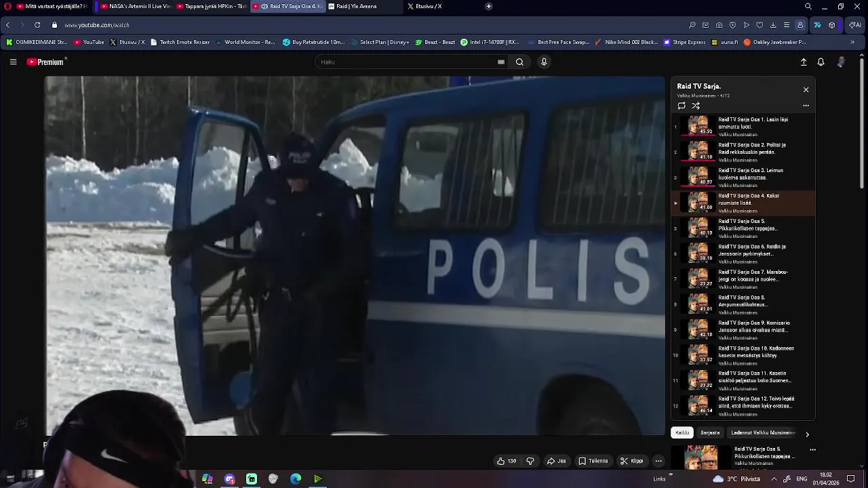The image size is (868, 488).
Task: Open the browser profile icon in toolbar
Action: (x=800, y=25)
